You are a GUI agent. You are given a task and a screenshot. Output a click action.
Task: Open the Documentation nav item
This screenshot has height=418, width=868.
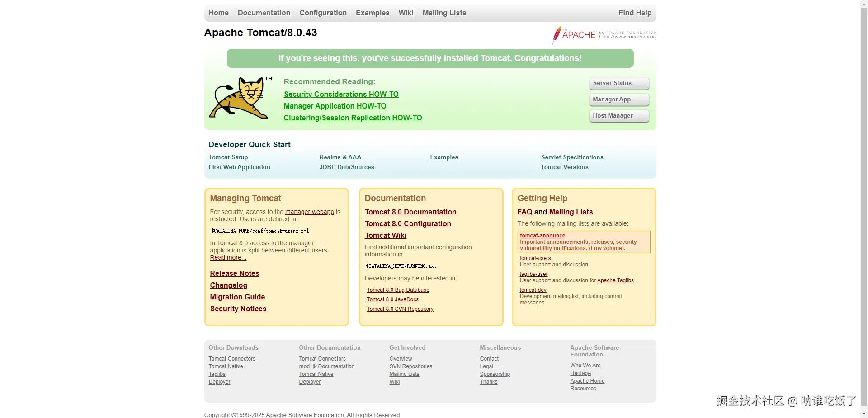pos(264,13)
